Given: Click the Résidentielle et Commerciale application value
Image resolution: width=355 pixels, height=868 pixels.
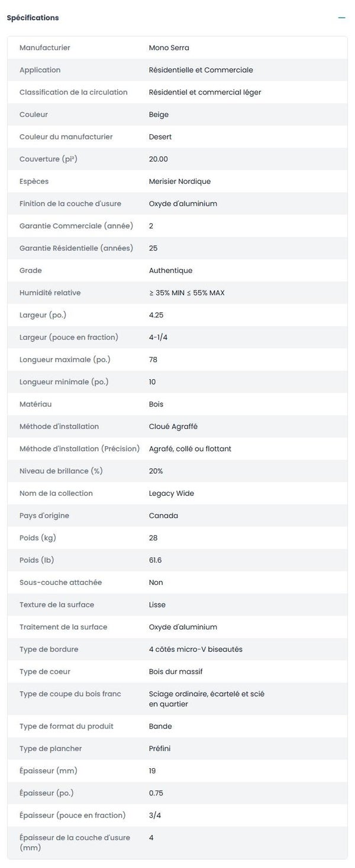Looking at the screenshot, I should [x=201, y=70].
